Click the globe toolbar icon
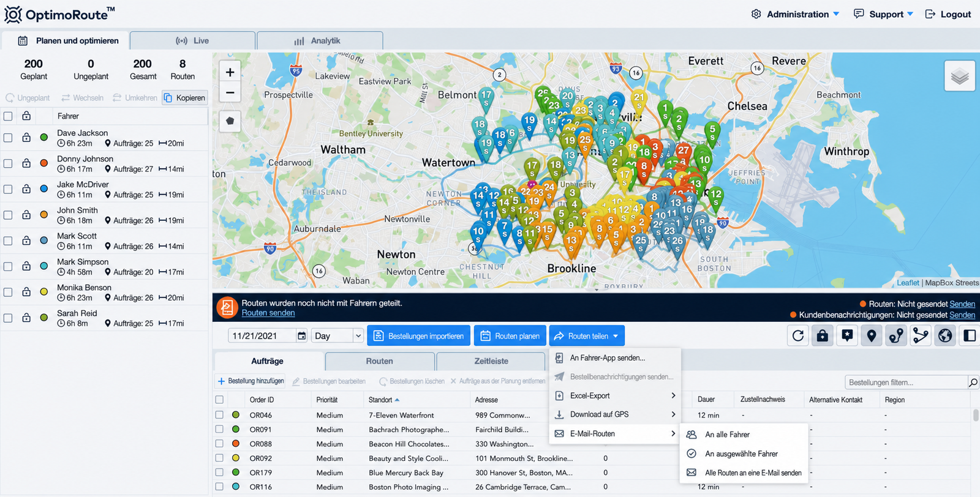The width and height of the screenshot is (980, 497). 945,335
